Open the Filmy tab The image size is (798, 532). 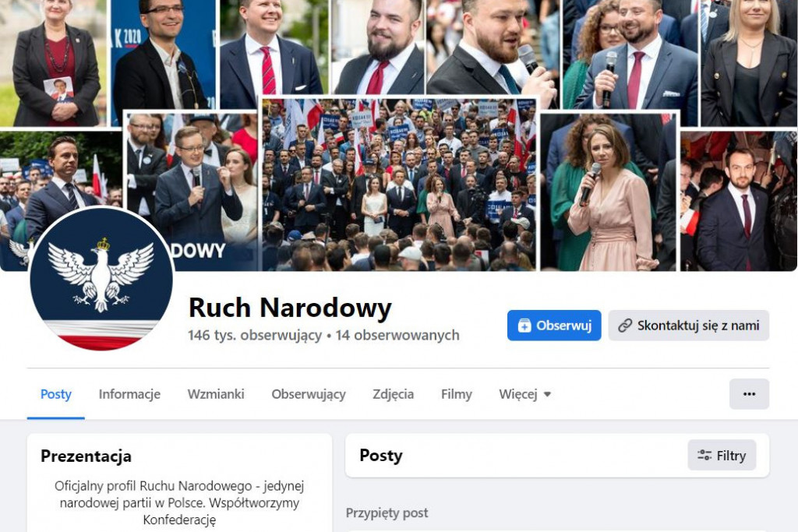457,395
